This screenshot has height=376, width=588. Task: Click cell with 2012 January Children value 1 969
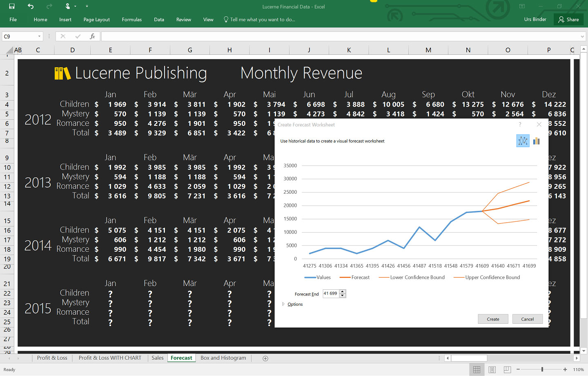[x=111, y=105]
